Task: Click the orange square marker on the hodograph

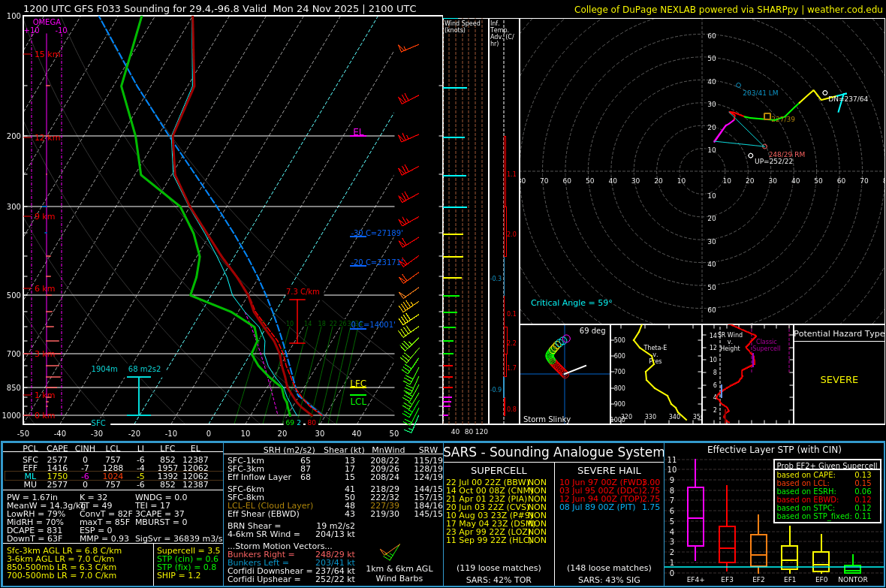Action: click(767, 116)
